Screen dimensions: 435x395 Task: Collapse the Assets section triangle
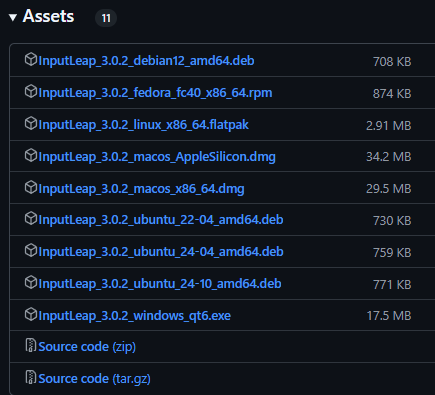tap(13, 17)
